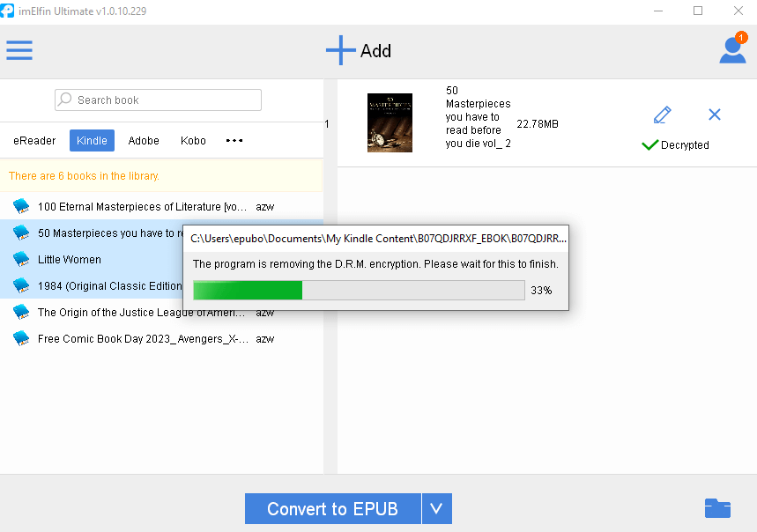This screenshot has width=757, height=532.
Task: Open the output folder icon
Action: 717,508
